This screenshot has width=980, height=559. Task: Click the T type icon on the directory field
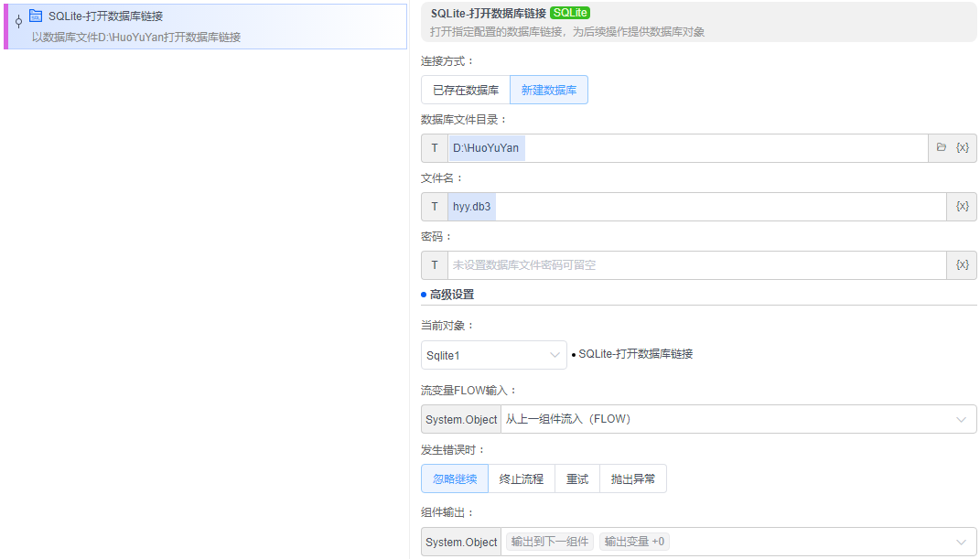click(434, 147)
